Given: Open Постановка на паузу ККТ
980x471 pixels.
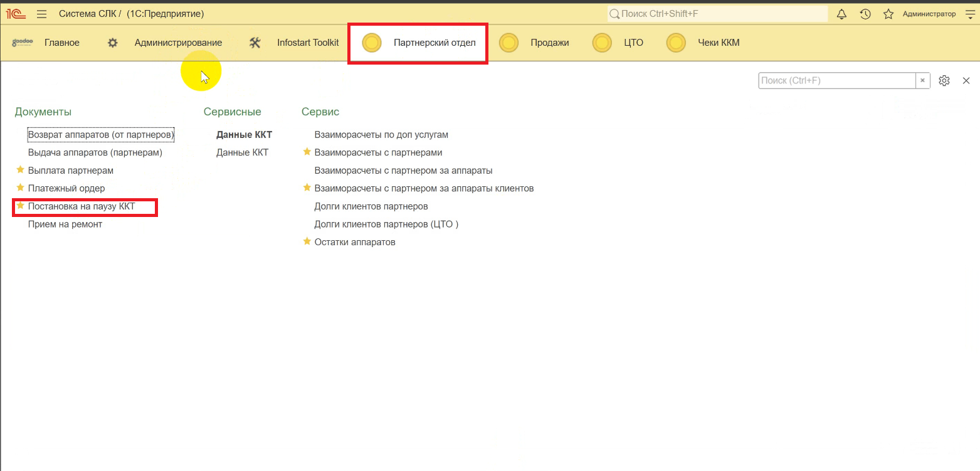Looking at the screenshot, I should 82,206.
